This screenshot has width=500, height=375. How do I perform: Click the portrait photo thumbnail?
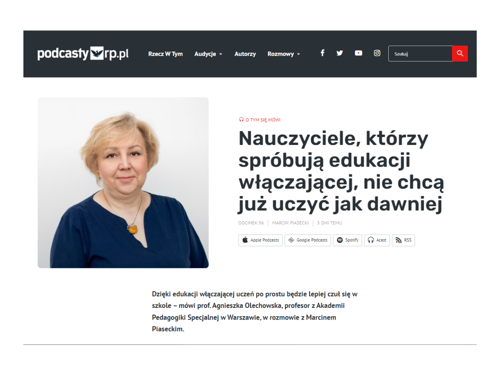(x=123, y=182)
